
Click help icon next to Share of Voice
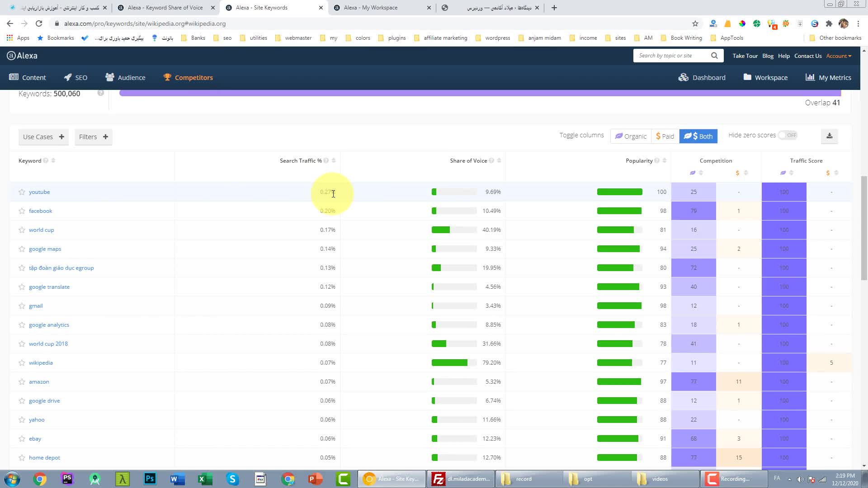pos(491,161)
